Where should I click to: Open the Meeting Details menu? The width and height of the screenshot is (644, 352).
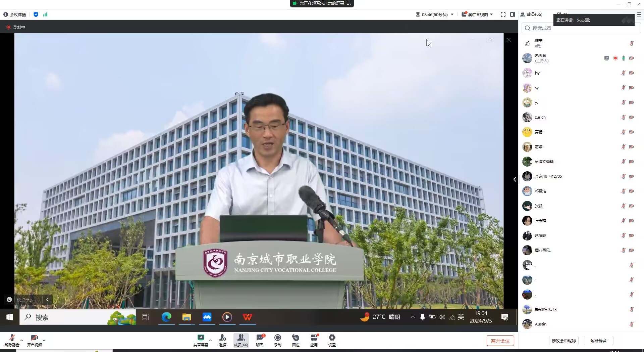pyautogui.click(x=15, y=14)
